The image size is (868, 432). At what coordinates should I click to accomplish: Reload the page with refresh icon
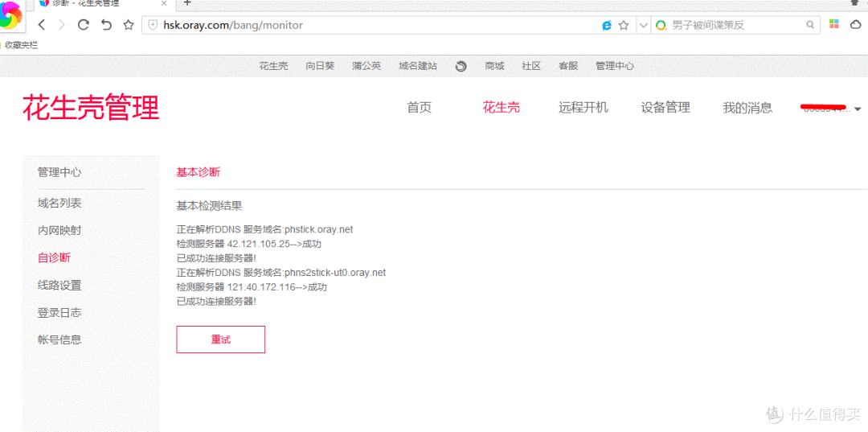[84, 24]
